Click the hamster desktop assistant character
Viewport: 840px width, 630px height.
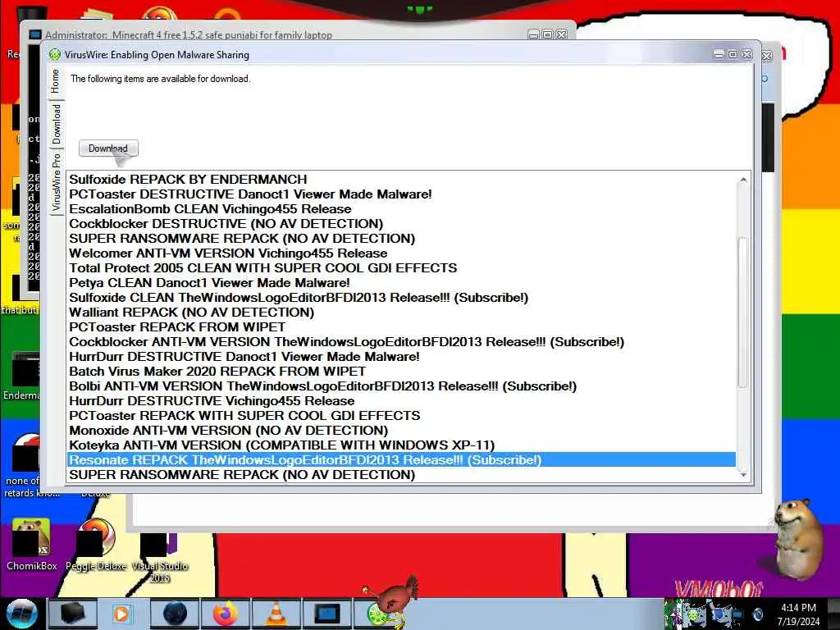point(799,538)
